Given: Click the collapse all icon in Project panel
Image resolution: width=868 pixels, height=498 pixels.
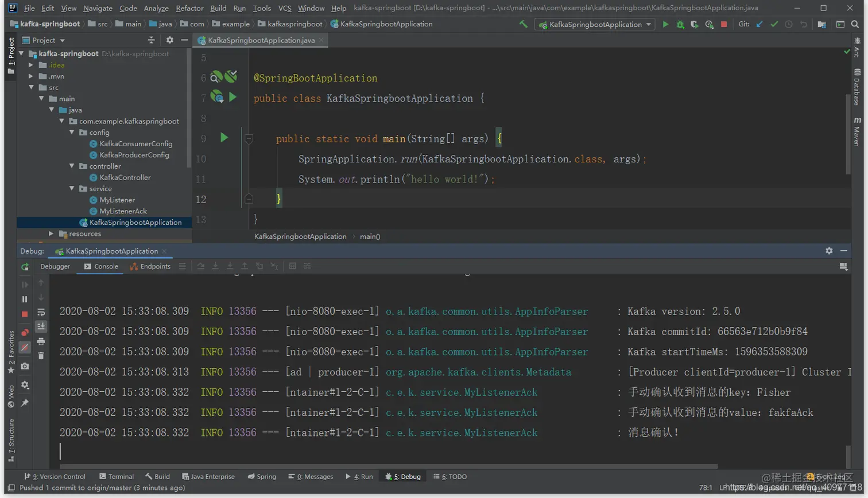Looking at the screenshot, I should tap(152, 40).
